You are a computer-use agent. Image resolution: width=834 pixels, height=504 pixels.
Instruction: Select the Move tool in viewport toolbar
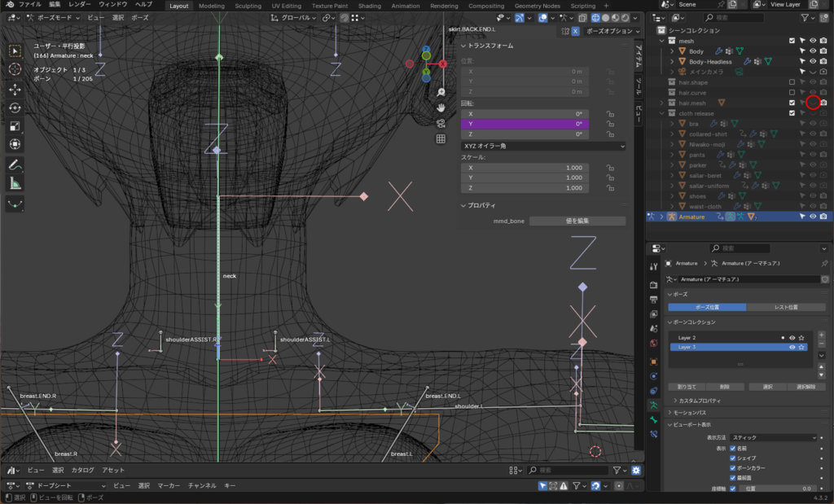pyautogui.click(x=15, y=88)
